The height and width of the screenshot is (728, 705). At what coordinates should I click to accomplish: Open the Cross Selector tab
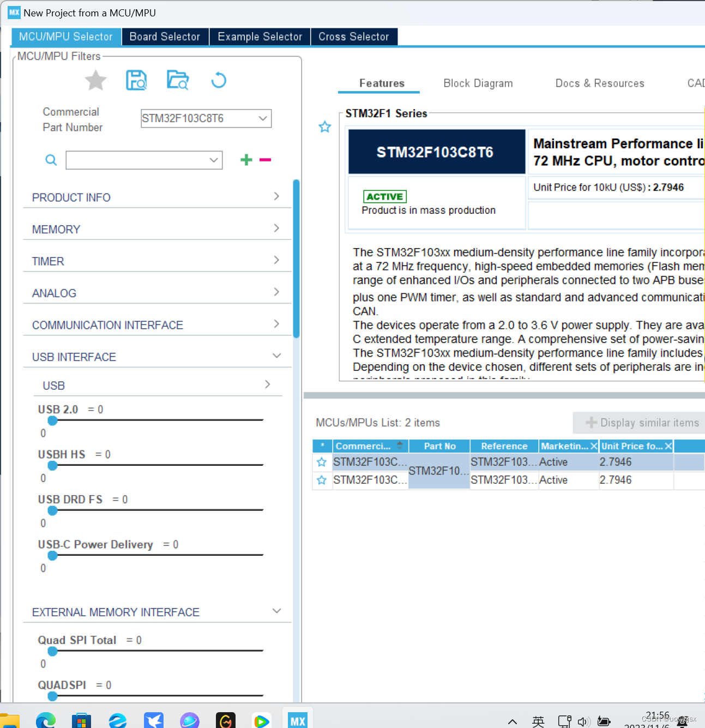coord(354,37)
